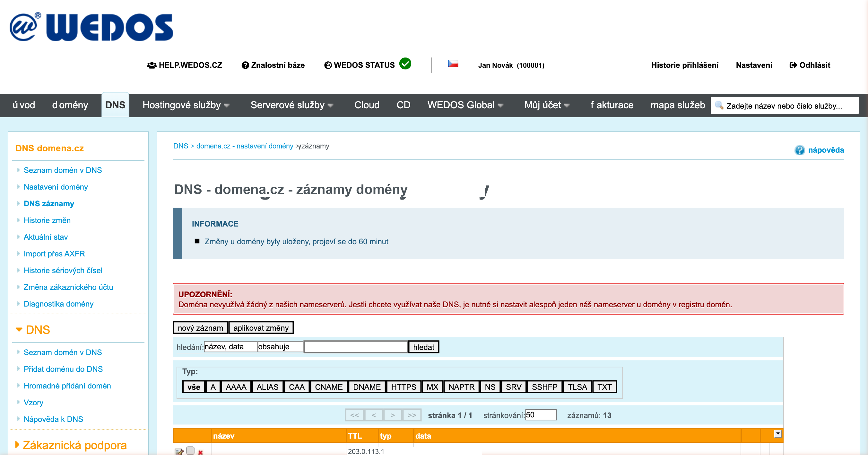Click the Czech flag language icon
This screenshot has height=455, width=868.
[453, 64]
